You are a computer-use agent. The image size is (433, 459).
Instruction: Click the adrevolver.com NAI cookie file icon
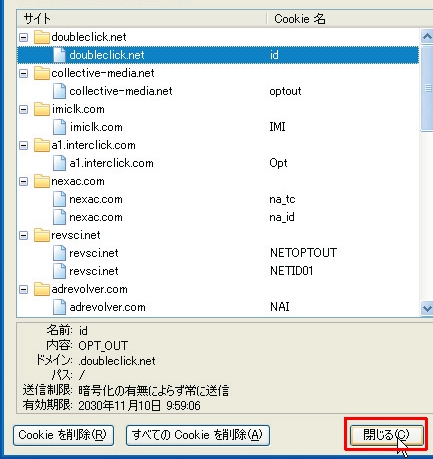(59, 307)
